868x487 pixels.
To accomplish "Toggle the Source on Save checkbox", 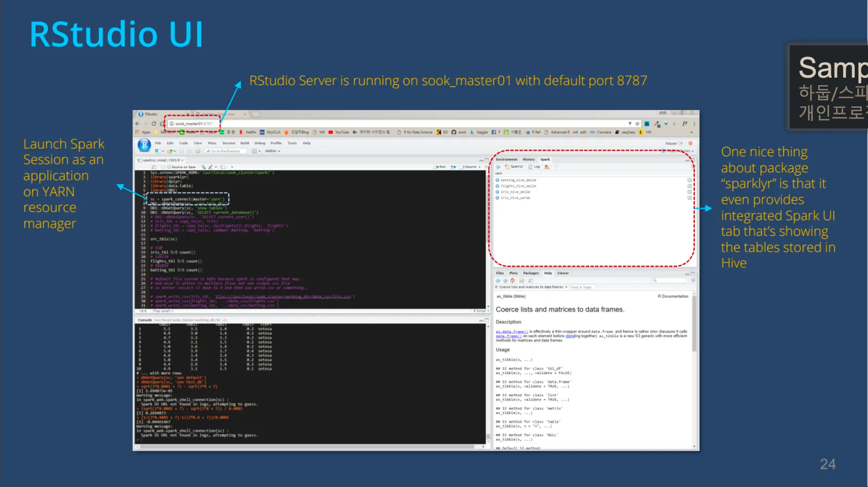I will 168,167.
